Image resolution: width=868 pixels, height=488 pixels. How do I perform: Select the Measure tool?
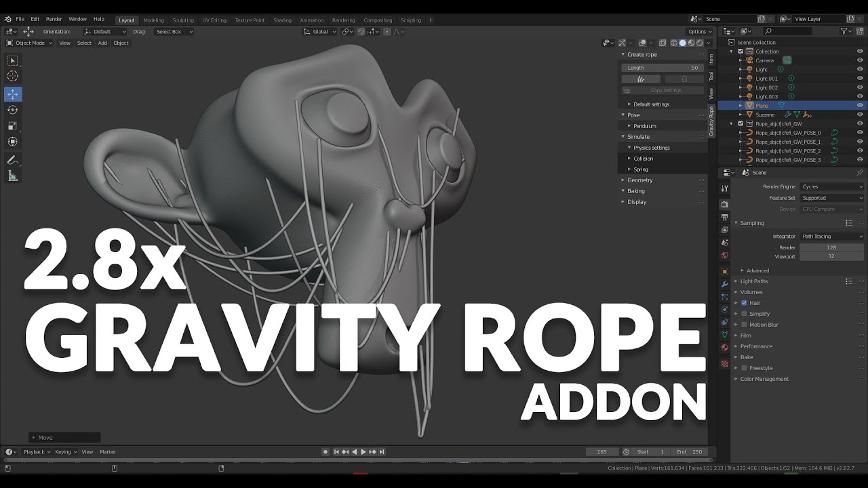(x=12, y=176)
